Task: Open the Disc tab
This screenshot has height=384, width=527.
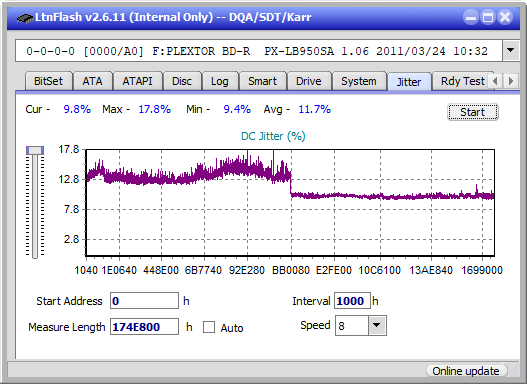Action: (x=182, y=81)
